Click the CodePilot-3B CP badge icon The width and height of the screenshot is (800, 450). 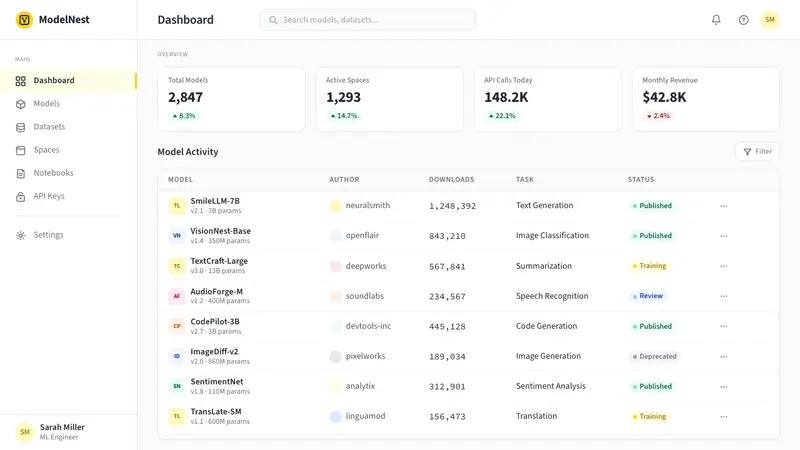[x=177, y=326]
